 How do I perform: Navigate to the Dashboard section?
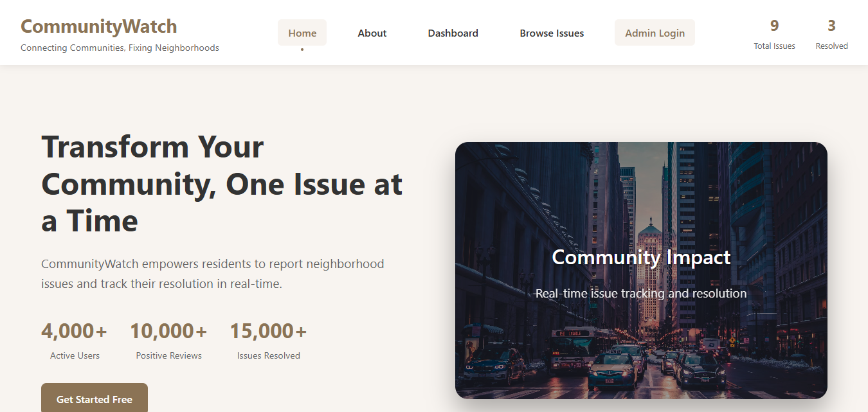[x=453, y=33]
